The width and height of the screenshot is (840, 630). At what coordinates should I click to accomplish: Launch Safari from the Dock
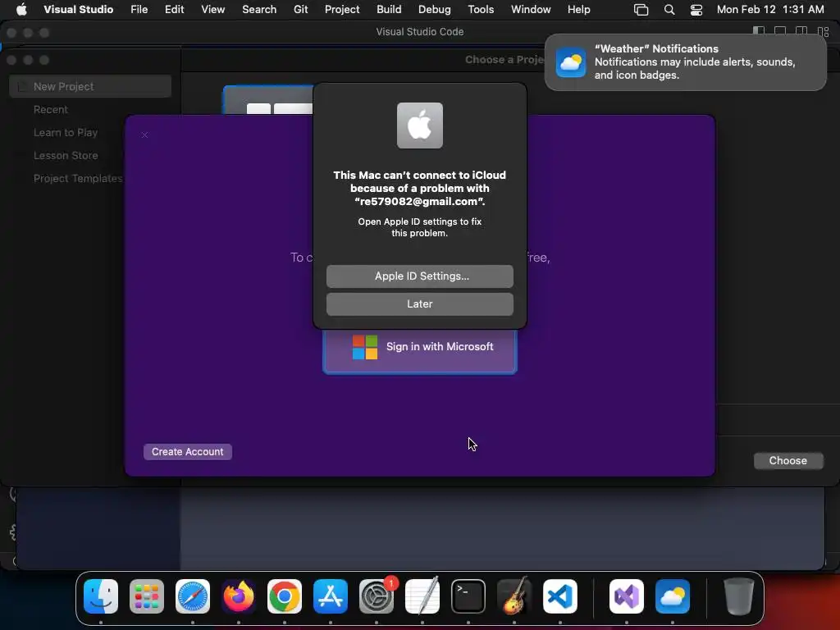point(193,596)
